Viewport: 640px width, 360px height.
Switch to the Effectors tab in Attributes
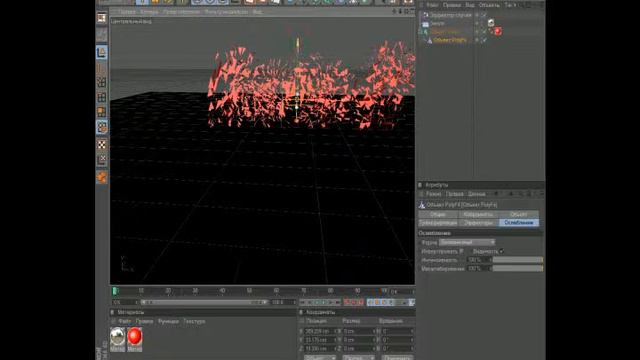tap(478, 223)
